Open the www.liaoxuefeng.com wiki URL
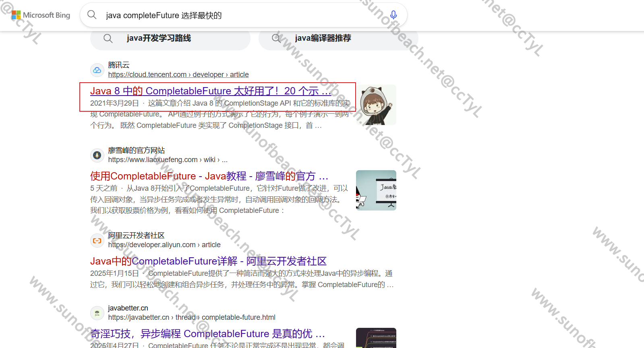 (x=168, y=160)
